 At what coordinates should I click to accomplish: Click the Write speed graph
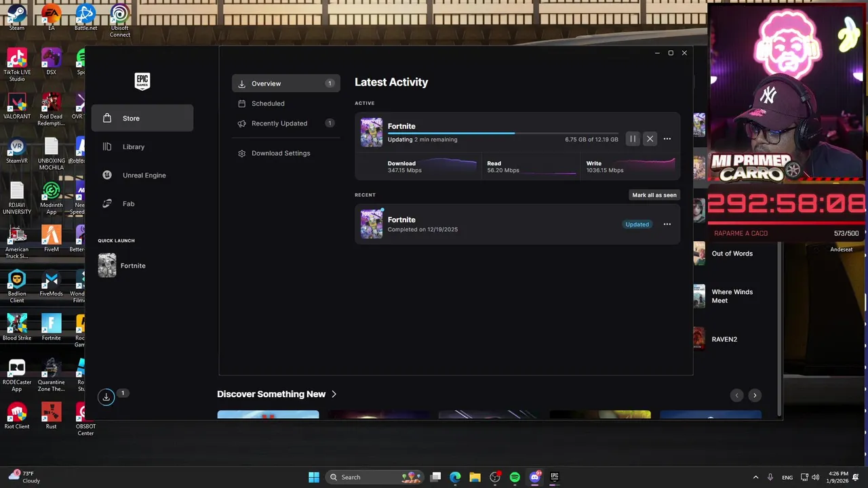[650, 165]
